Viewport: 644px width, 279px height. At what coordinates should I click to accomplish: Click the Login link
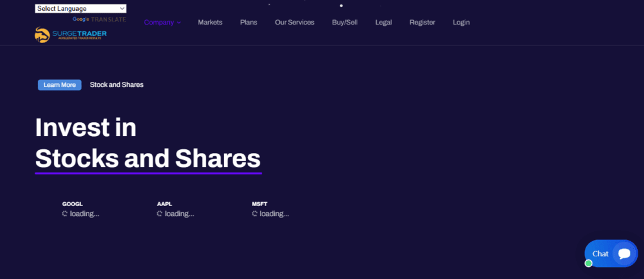(461, 22)
